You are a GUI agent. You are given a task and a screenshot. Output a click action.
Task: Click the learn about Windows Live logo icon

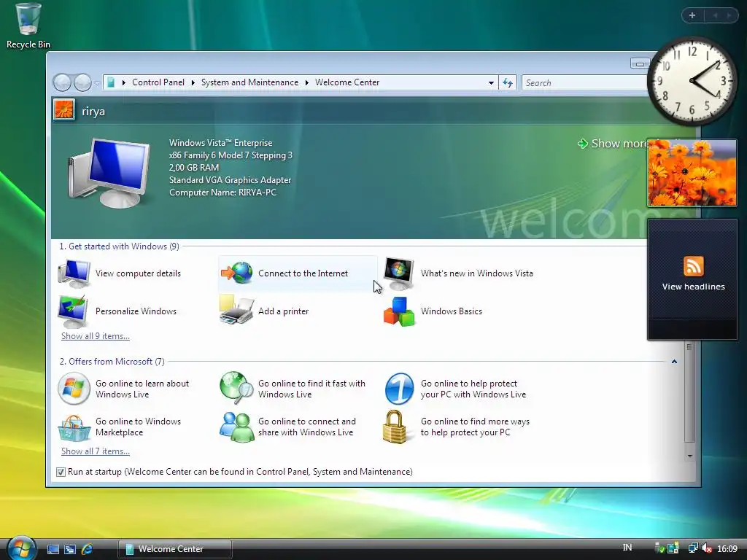[x=74, y=389]
